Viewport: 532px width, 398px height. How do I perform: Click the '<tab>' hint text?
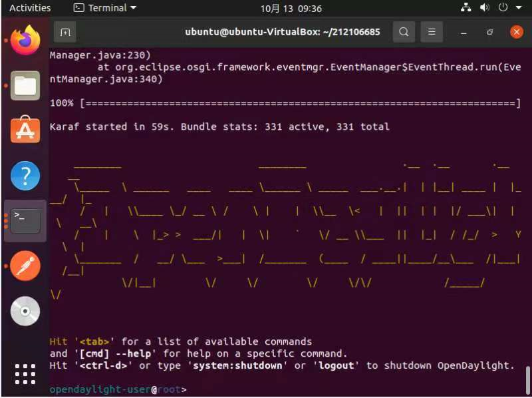94,341
